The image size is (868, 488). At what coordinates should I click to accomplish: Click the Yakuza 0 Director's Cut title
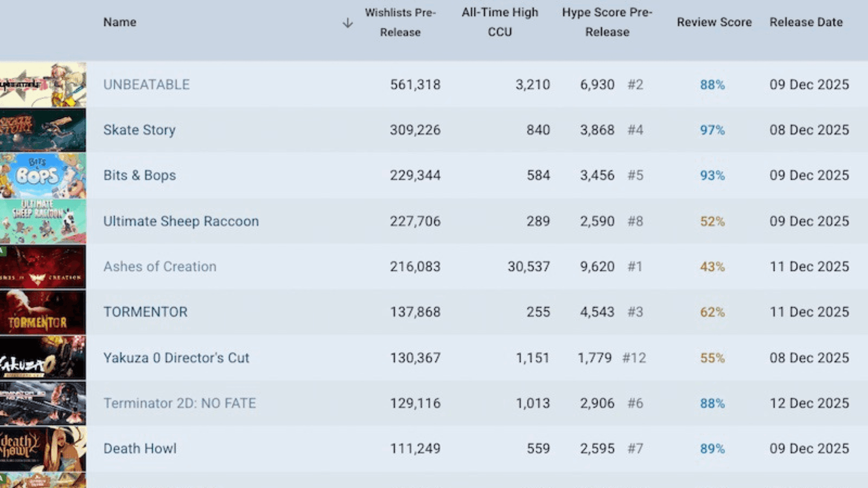[176, 358]
